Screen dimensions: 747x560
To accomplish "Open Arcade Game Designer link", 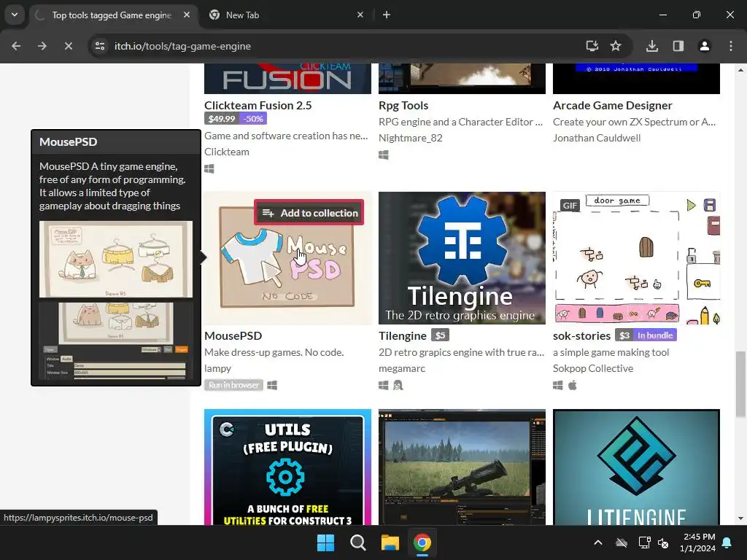I will tap(613, 105).
